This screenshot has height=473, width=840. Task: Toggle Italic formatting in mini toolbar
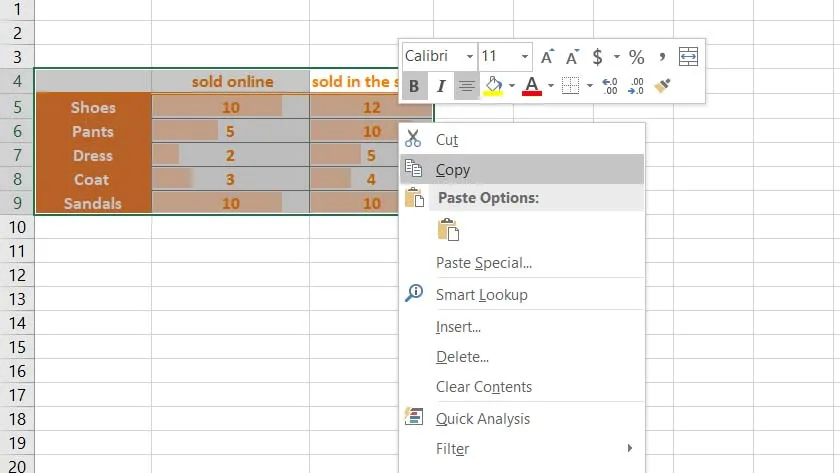(440, 86)
